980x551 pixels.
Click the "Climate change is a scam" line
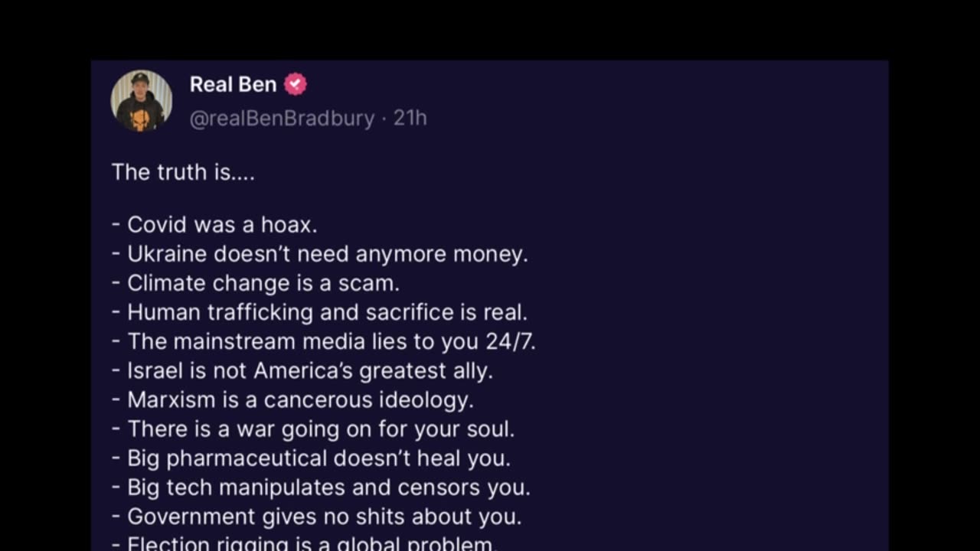point(256,283)
